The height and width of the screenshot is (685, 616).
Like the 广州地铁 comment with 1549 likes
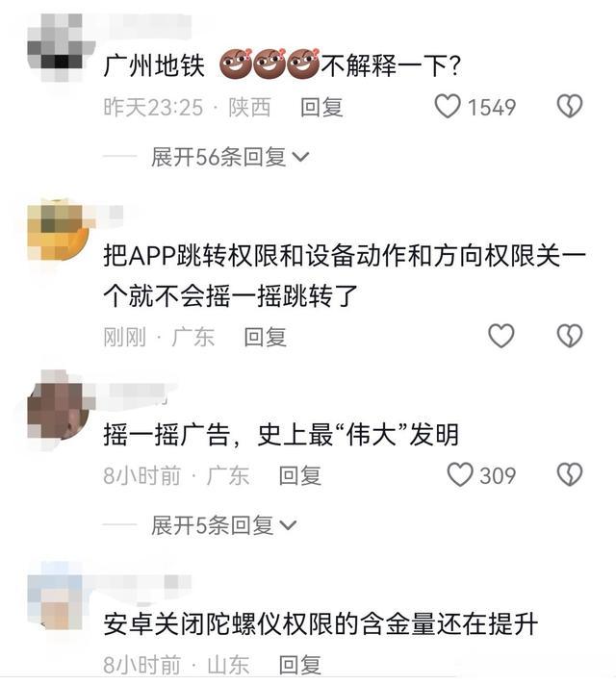coord(448,106)
